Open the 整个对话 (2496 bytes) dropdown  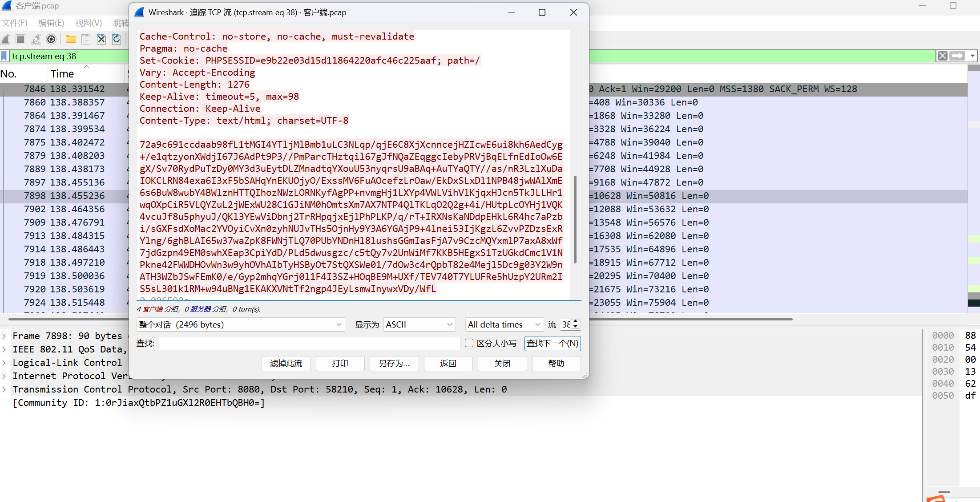tap(241, 324)
